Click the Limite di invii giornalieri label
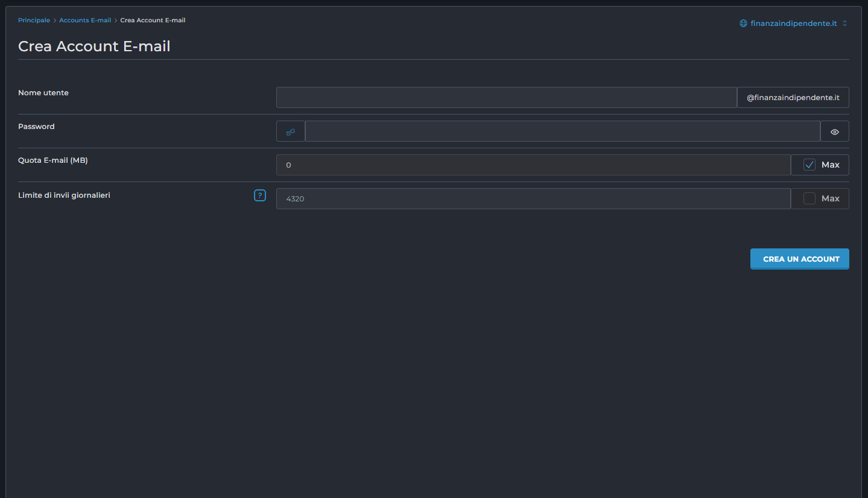Viewport: 868px width, 498px height. 64,195
